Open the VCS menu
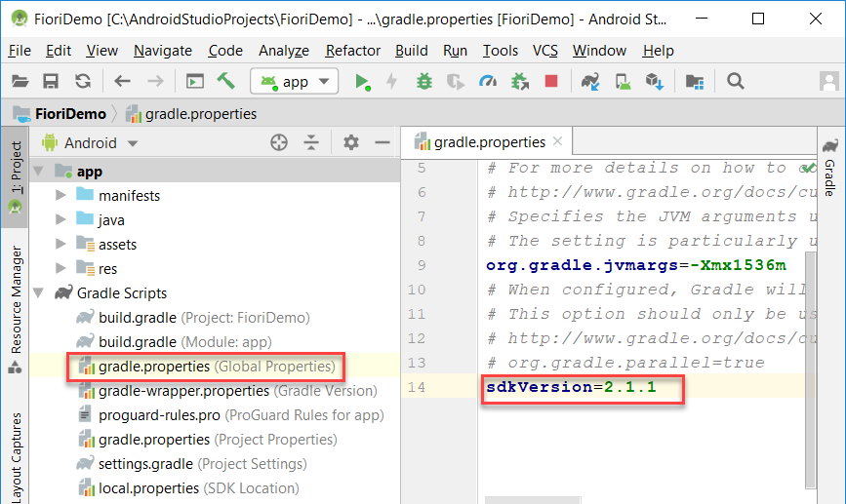Screen dimensions: 846x504 [544, 51]
